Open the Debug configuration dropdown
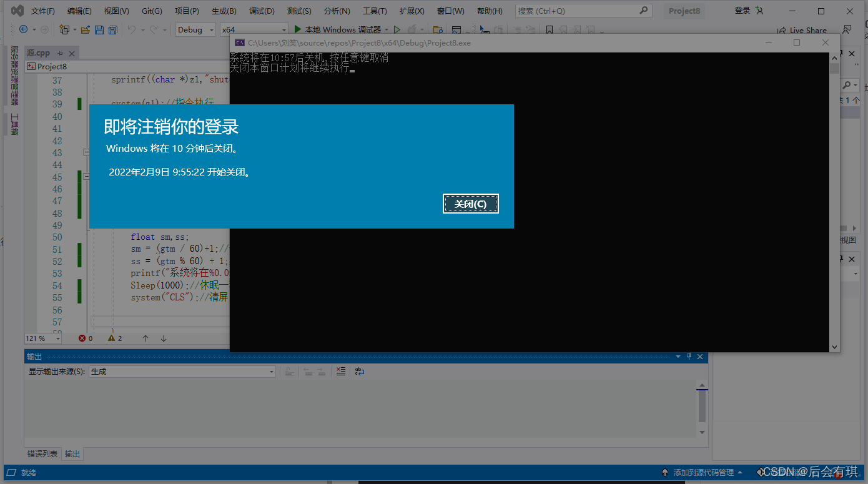The height and width of the screenshot is (484, 868). point(195,29)
